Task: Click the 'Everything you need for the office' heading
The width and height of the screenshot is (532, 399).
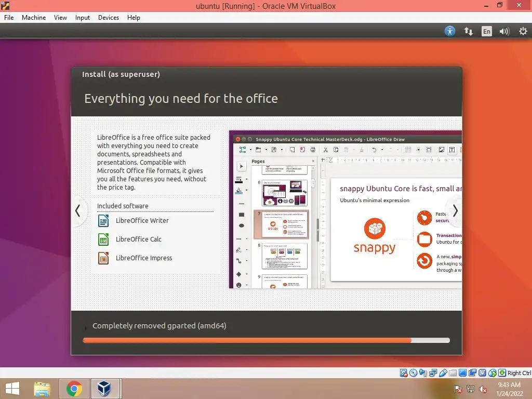Action: [x=181, y=98]
